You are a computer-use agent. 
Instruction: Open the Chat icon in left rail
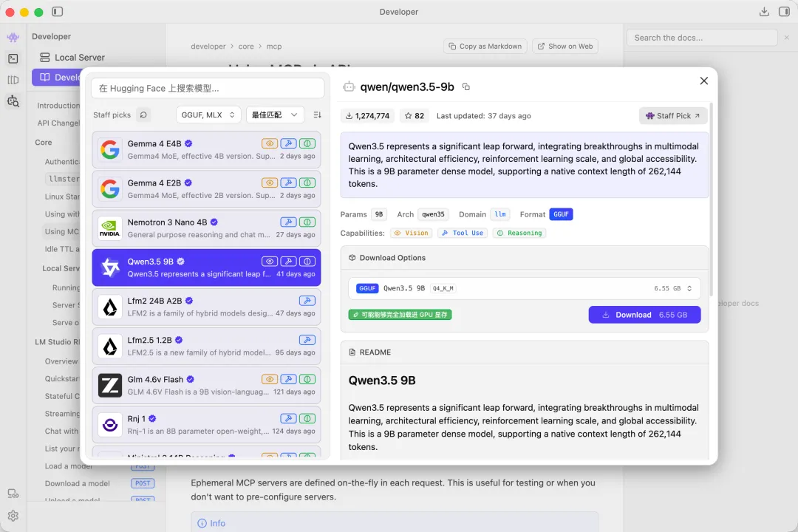tap(13, 37)
